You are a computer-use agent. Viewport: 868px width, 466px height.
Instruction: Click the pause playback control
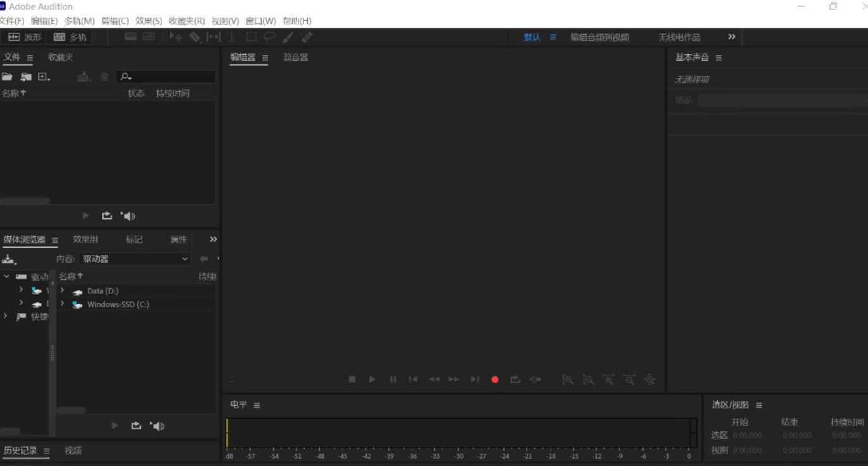392,379
